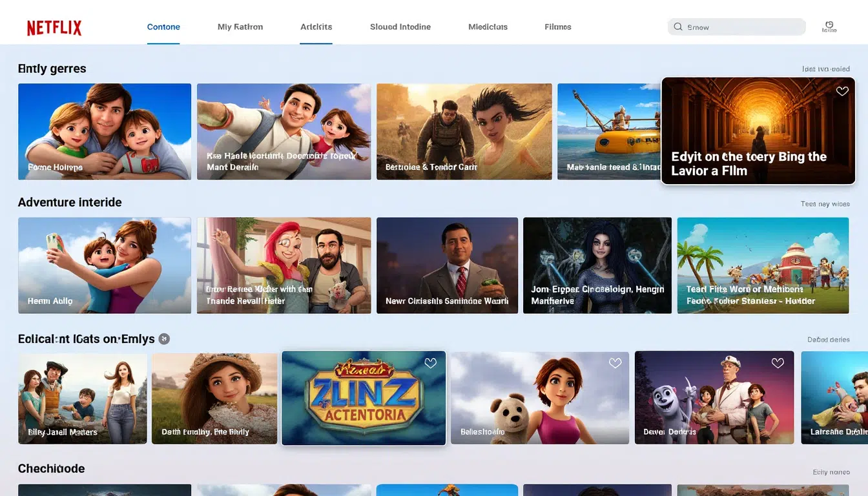Open the search magnifier icon

click(x=677, y=26)
